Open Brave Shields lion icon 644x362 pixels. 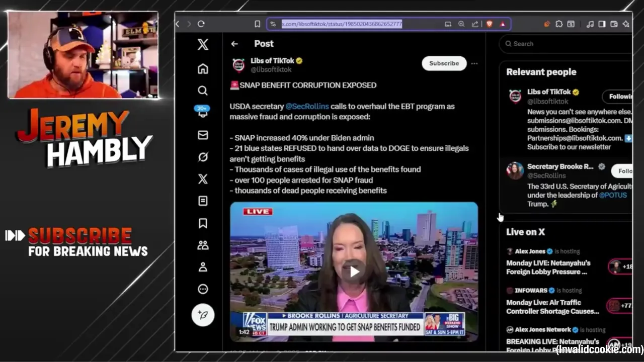pos(489,24)
